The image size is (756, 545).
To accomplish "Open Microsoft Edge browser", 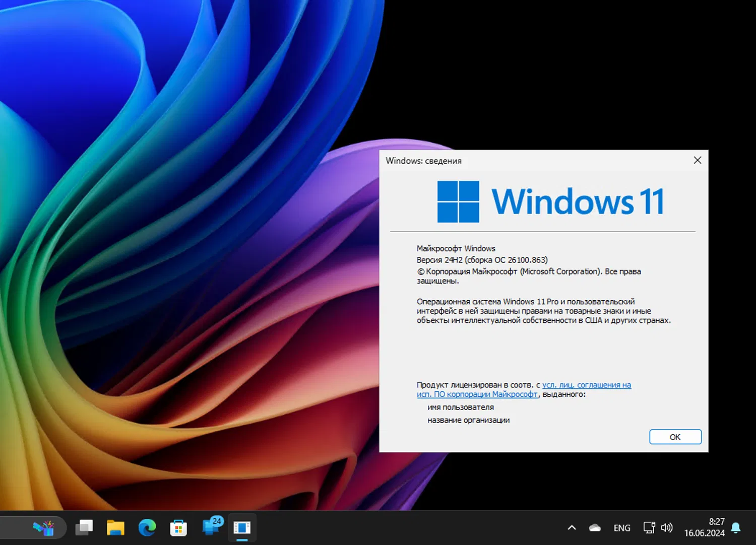I will point(147,527).
